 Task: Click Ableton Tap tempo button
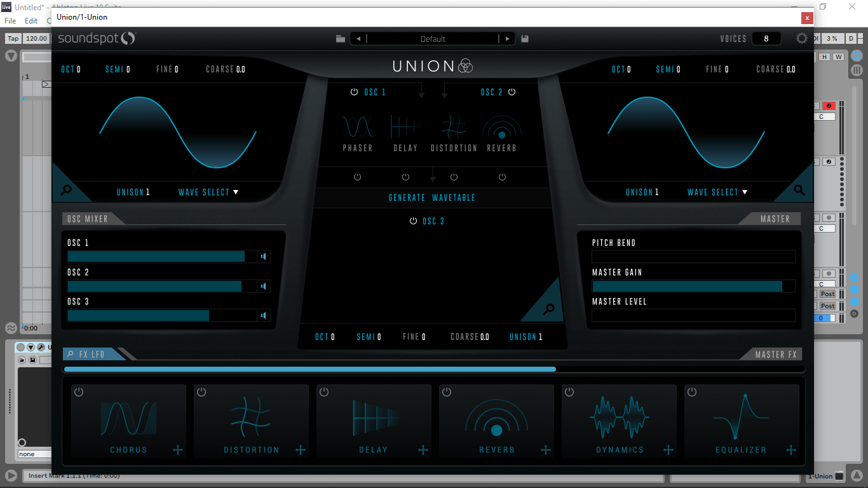13,38
